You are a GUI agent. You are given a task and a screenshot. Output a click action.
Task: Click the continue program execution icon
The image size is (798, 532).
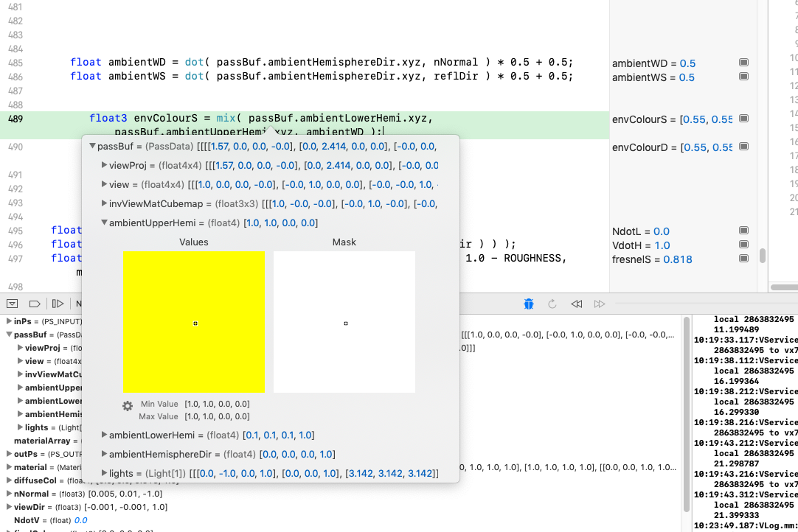pos(58,304)
